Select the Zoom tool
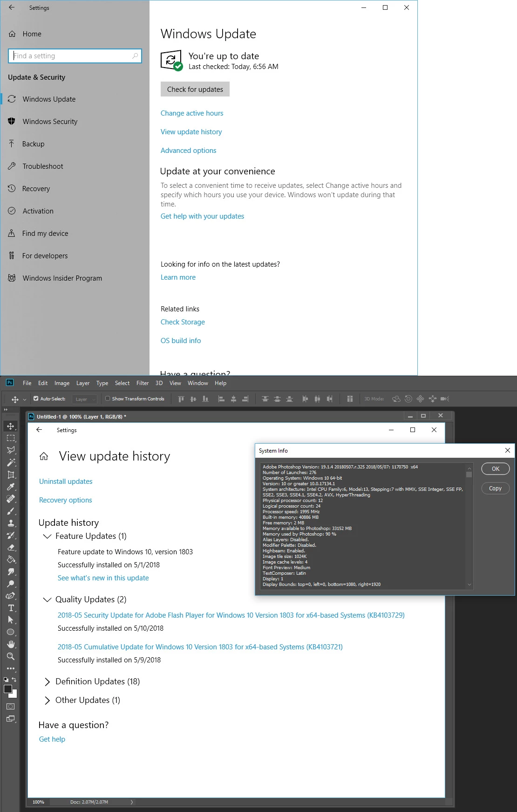The width and height of the screenshot is (517, 812). pyautogui.click(x=11, y=656)
